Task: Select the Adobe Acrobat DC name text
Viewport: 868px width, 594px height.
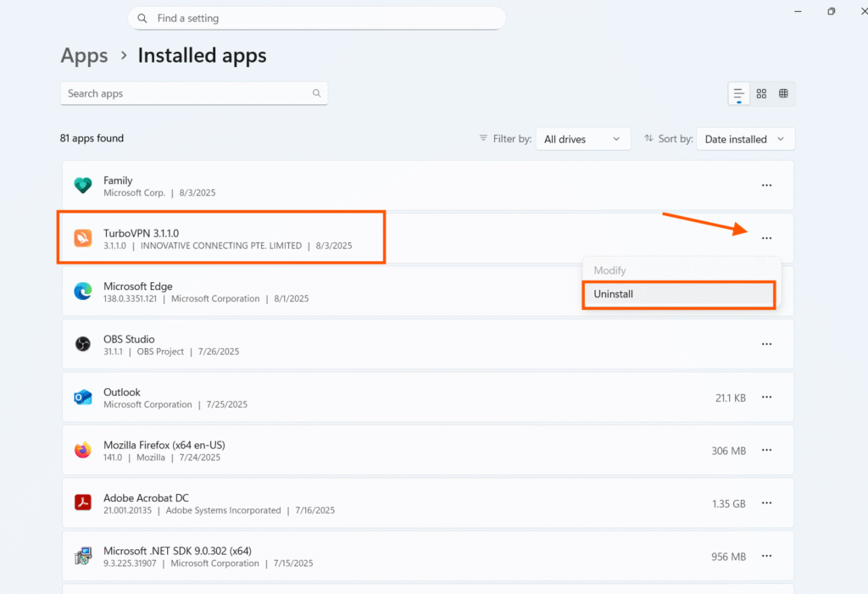Action: [146, 497]
